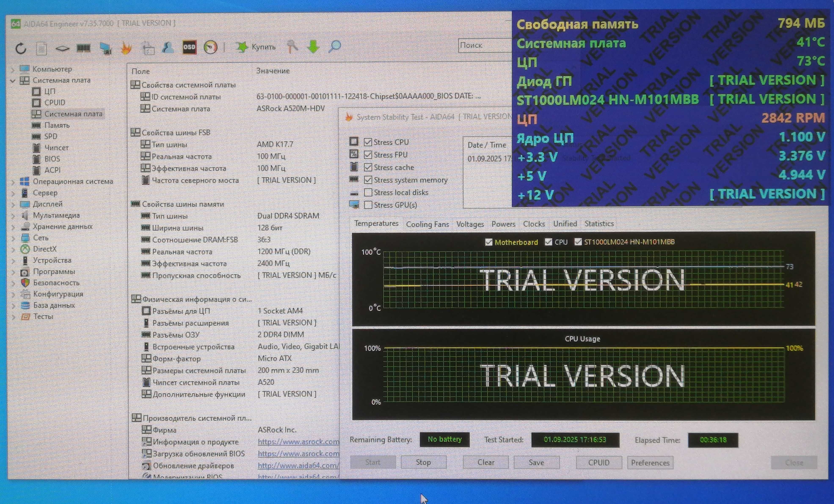The height and width of the screenshot is (504, 834).
Task: Click the Stop button
Action: 423,462
